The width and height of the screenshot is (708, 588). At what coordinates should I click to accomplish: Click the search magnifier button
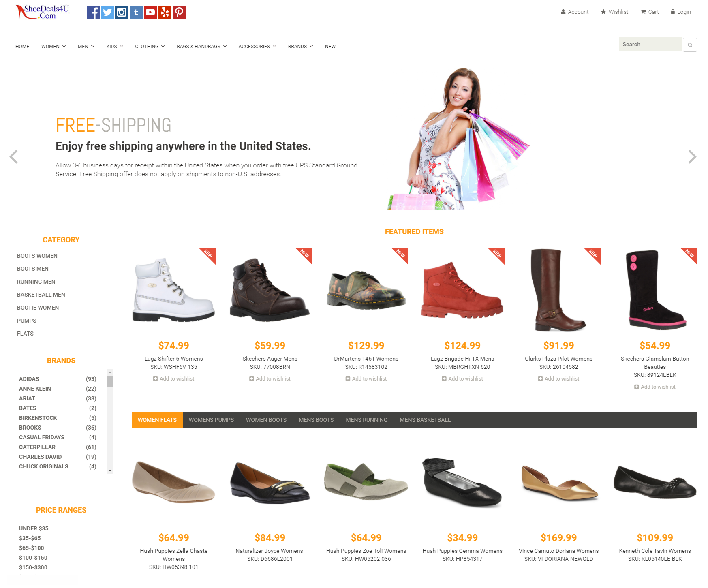click(690, 45)
